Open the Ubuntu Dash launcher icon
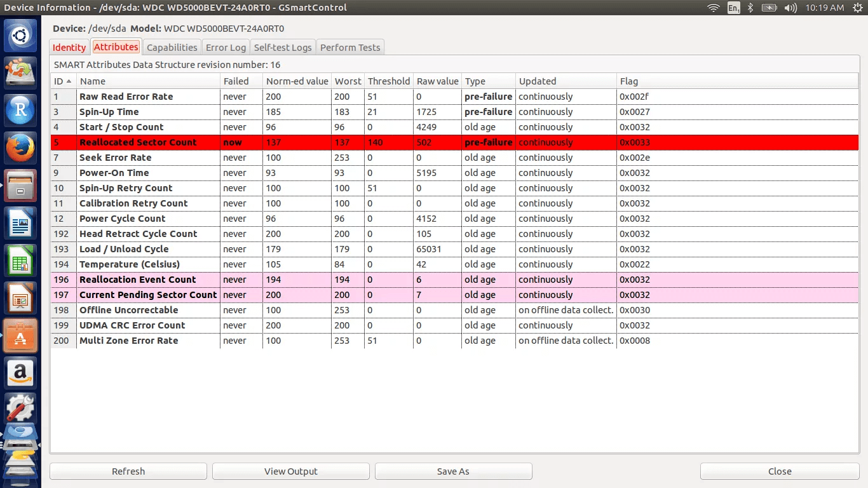This screenshot has height=488, width=868. (x=20, y=36)
